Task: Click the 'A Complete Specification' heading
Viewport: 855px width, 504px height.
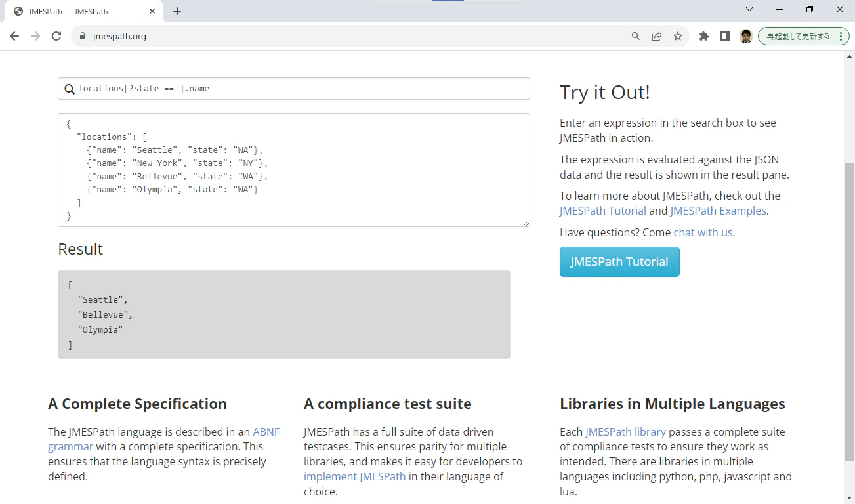Action: tap(137, 404)
